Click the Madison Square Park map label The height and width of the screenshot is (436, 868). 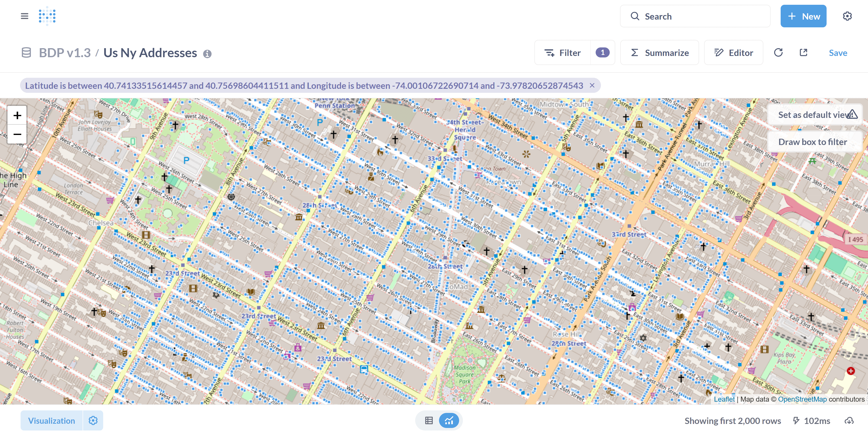[x=464, y=374]
